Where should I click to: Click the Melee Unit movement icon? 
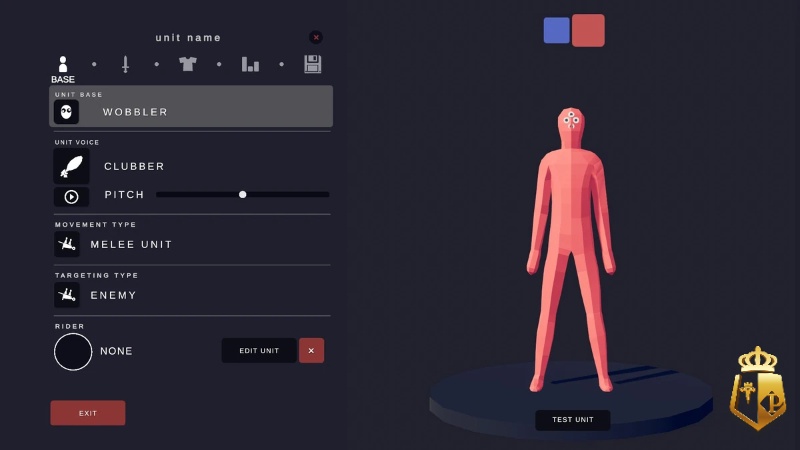67,244
